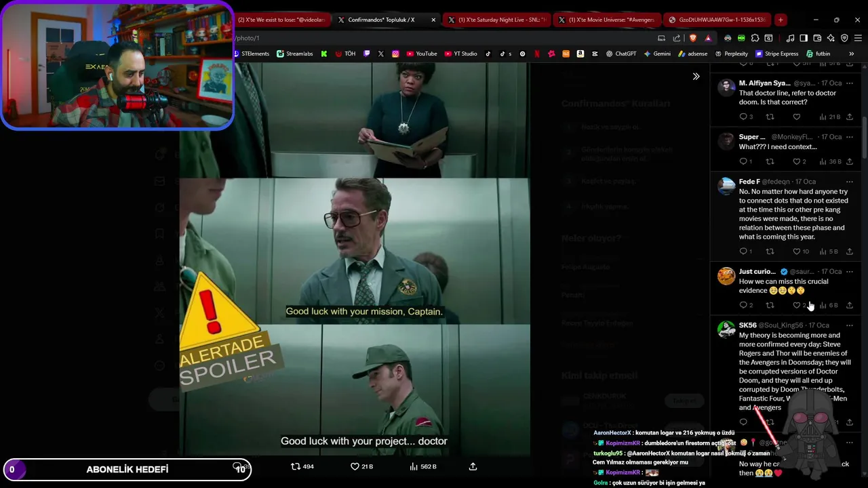Screen dimensions: 868x488
Task: Open the ChatGPT bookmark
Action: [x=621, y=54]
